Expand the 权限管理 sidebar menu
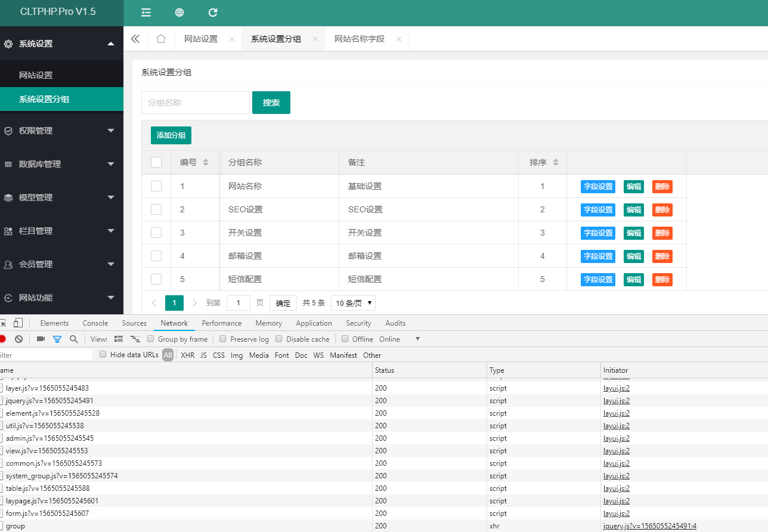This screenshot has width=768, height=532. pos(61,131)
